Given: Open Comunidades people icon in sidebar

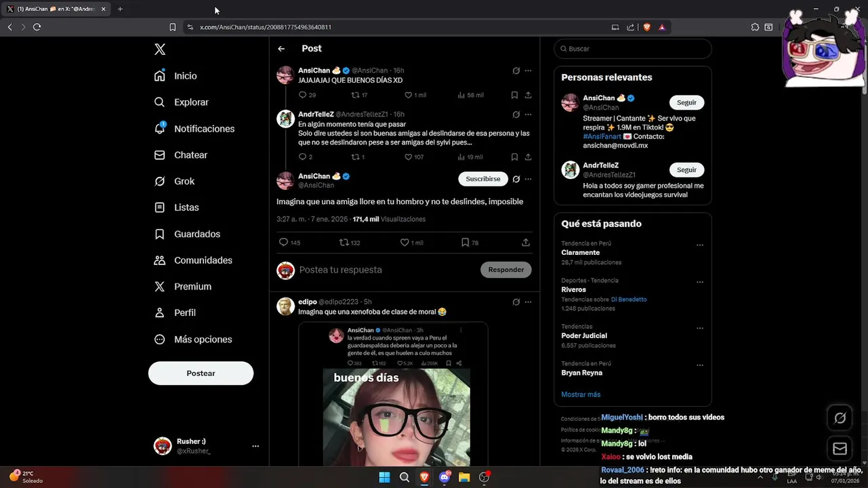Looking at the screenshot, I should pos(160,260).
